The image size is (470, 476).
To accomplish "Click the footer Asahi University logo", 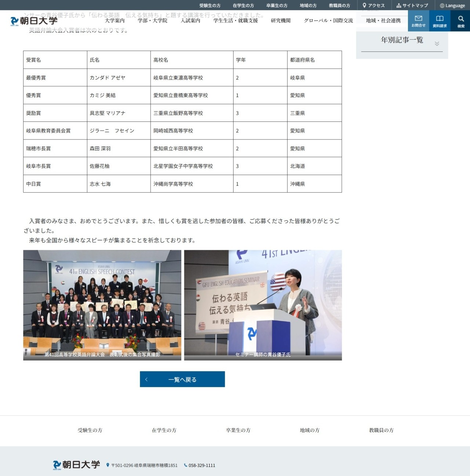I will tap(76, 465).
